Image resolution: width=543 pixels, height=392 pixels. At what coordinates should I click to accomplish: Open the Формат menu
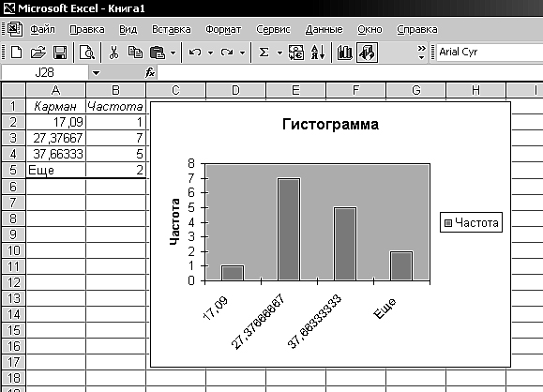[x=223, y=29]
